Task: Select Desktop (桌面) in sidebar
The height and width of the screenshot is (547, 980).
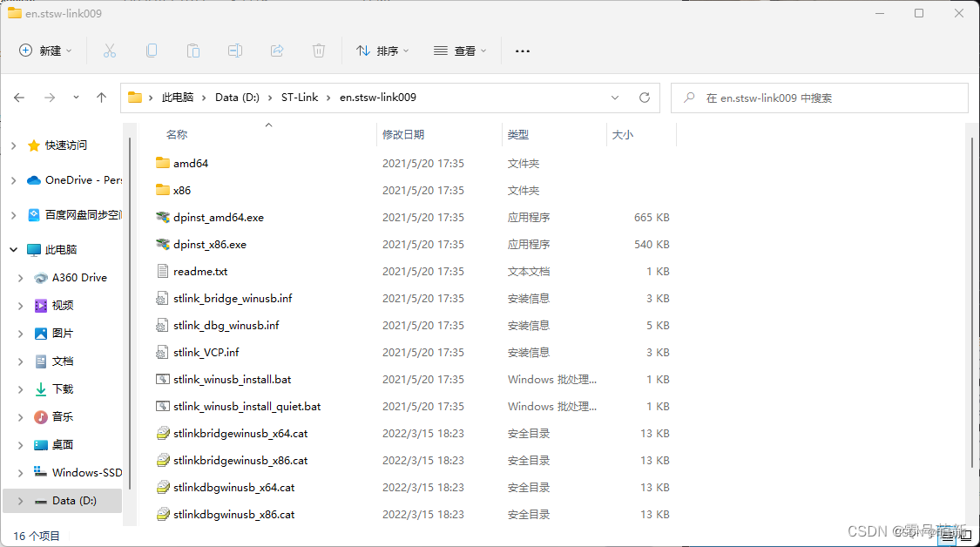Action: (63, 444)
